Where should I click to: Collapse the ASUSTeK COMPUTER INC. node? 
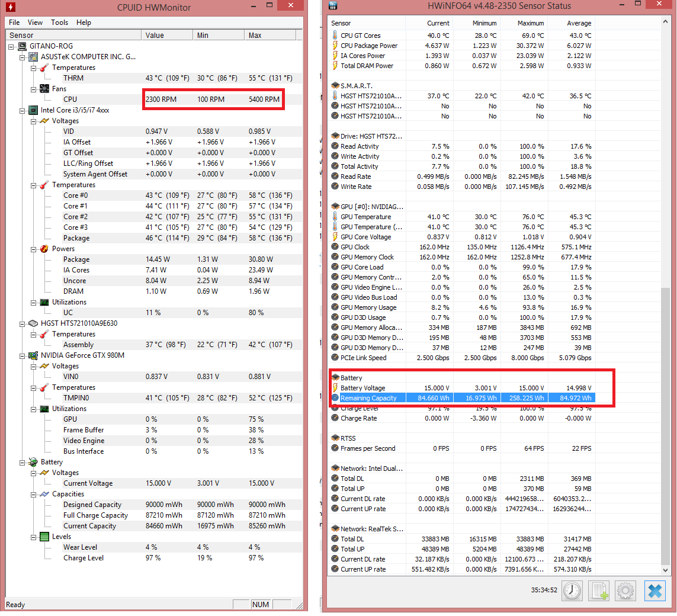tap(22, 57)
